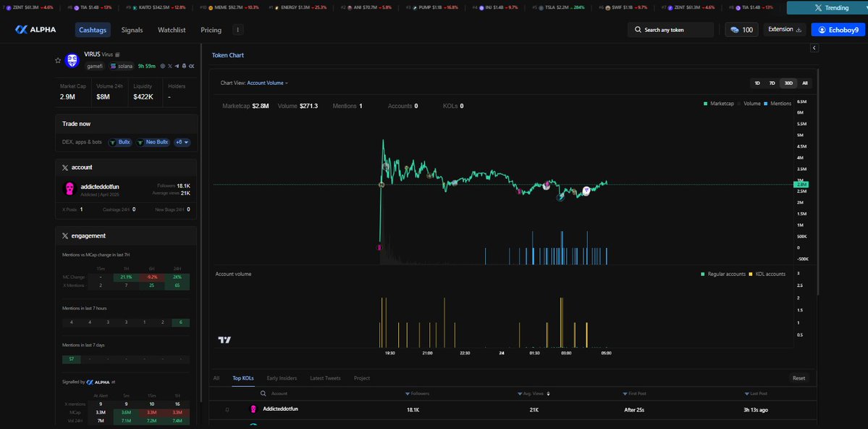The height and width of the screenshot is (429, 868).
Task: Open the Cashtags tab
Action: 93,30
